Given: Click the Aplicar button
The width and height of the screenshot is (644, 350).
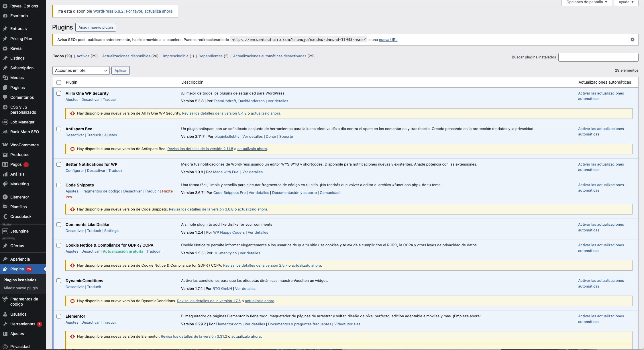Looking at the screenshot, I should [x=121, y=70].
